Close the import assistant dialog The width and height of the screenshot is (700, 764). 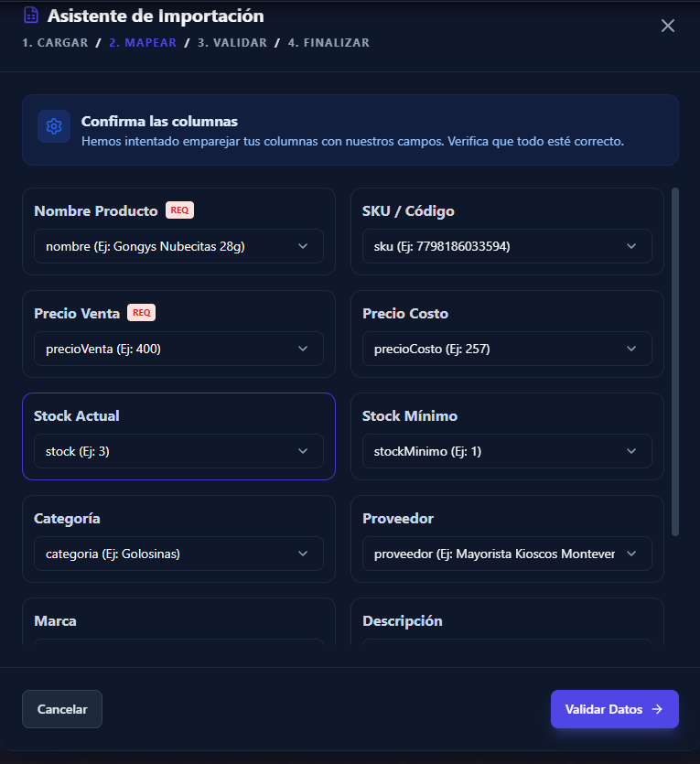[x=668, y=26]
